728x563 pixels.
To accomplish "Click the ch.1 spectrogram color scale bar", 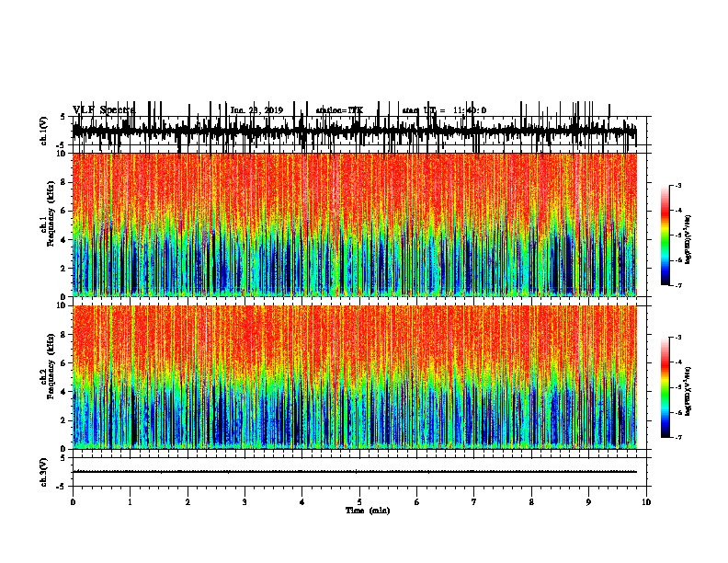I will 665,235.
